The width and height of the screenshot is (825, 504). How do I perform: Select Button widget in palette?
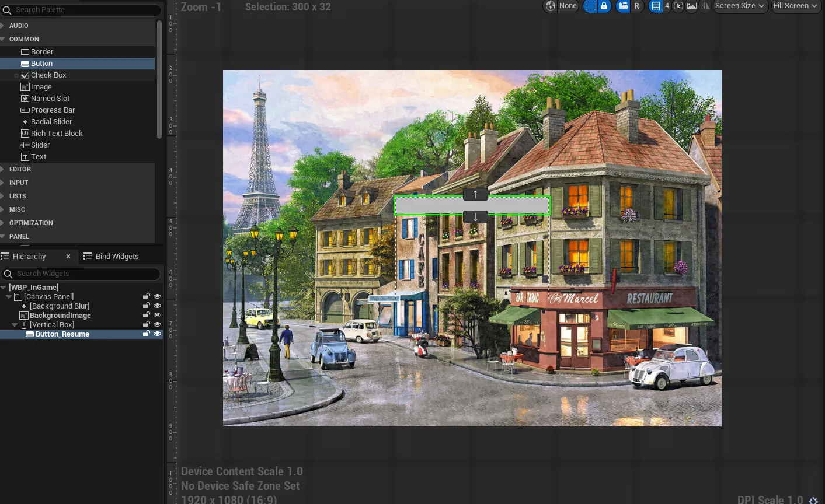(x=78, y=64)
